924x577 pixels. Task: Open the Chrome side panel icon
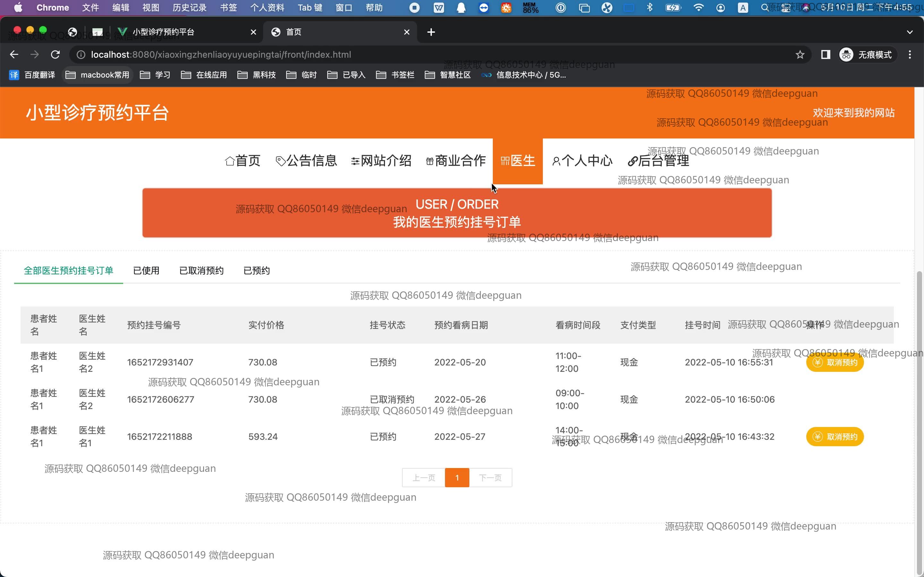(x=826, y=54)
